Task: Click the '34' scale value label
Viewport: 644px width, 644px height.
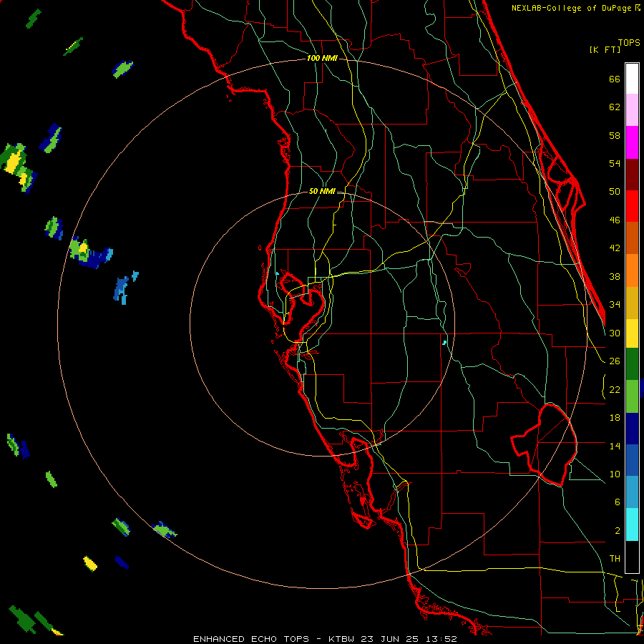Action: coord(615,304)
